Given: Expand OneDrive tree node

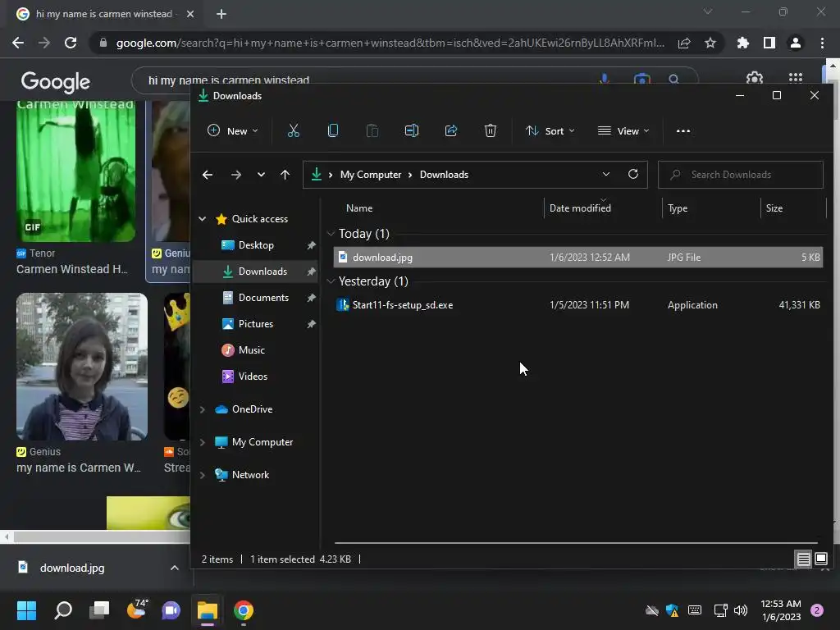Looking at the screenshot, I should coord(203,409).
